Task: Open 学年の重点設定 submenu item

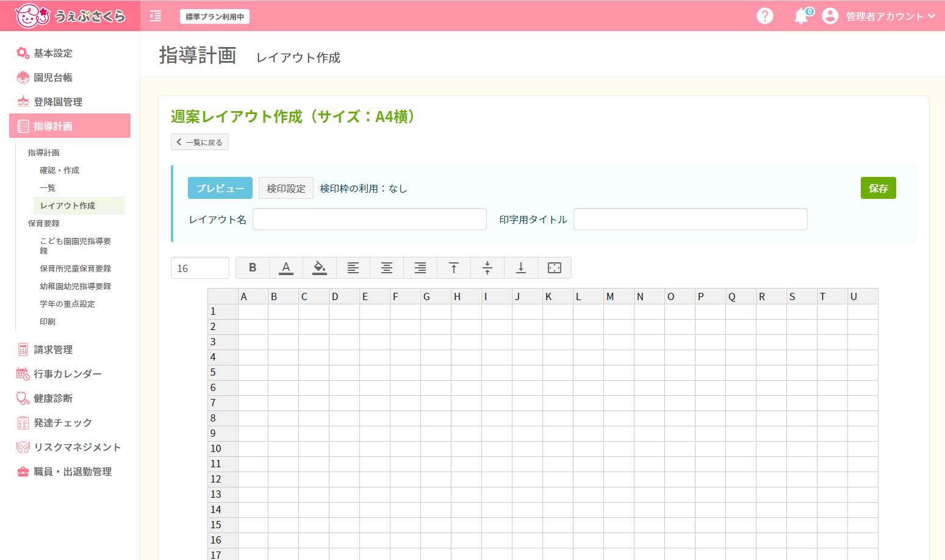Action: 67,304
